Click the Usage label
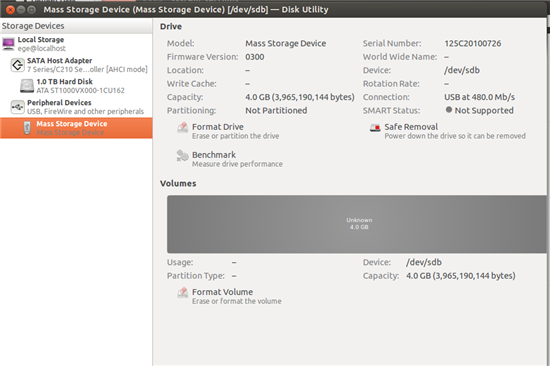 180,262
